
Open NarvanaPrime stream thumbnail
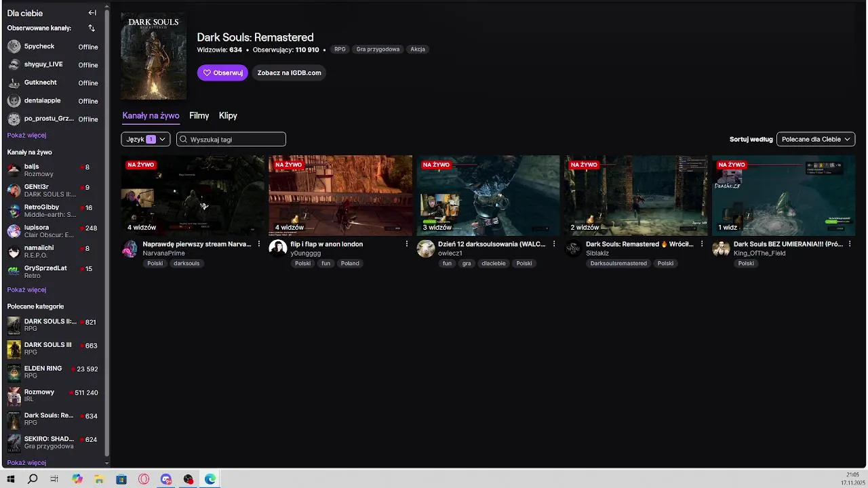coord(193,196)
